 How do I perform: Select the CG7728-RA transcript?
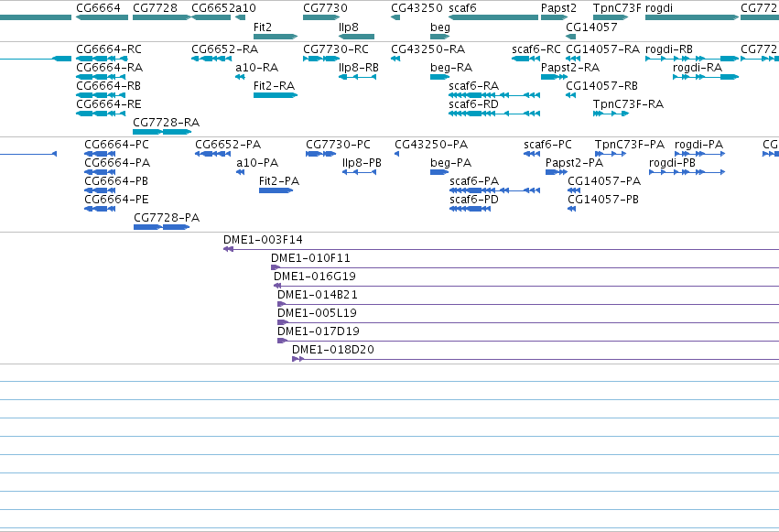click(x=162, y=132)
